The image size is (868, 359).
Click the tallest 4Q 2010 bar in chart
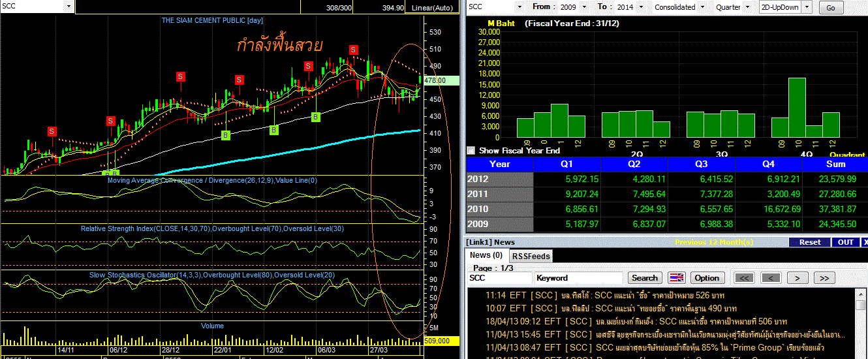tap(796, 107)
